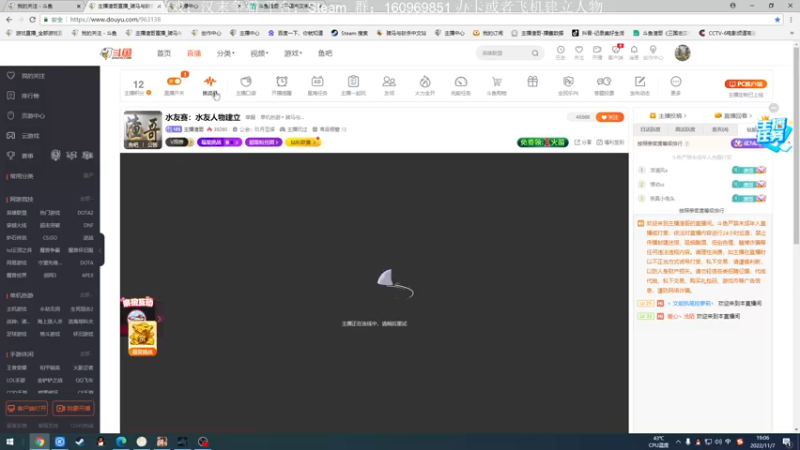Screen dimensions: 800x450
Task: Click the 客户端打开 sidebar button
Action: pyautogui.click(x=27, y=408)
